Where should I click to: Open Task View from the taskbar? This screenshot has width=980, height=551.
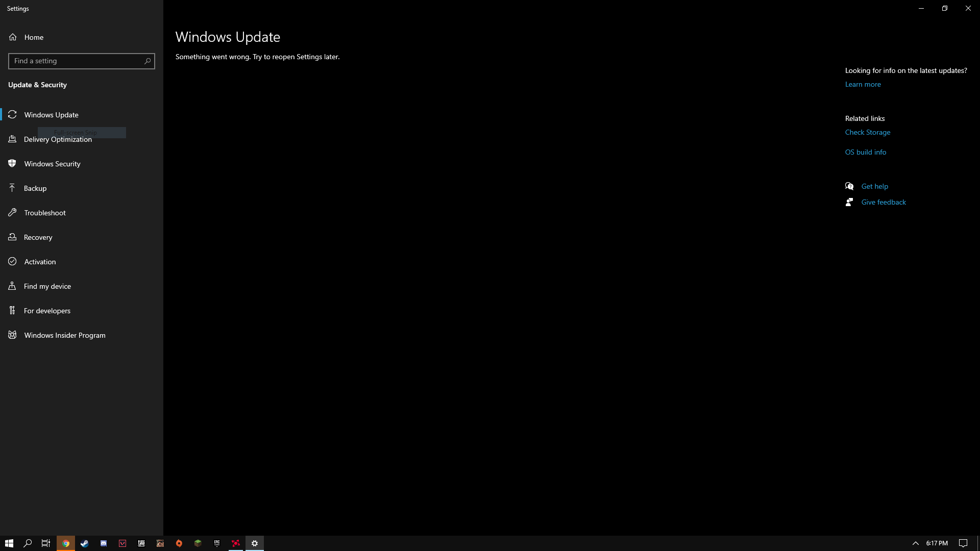[46, 543]
